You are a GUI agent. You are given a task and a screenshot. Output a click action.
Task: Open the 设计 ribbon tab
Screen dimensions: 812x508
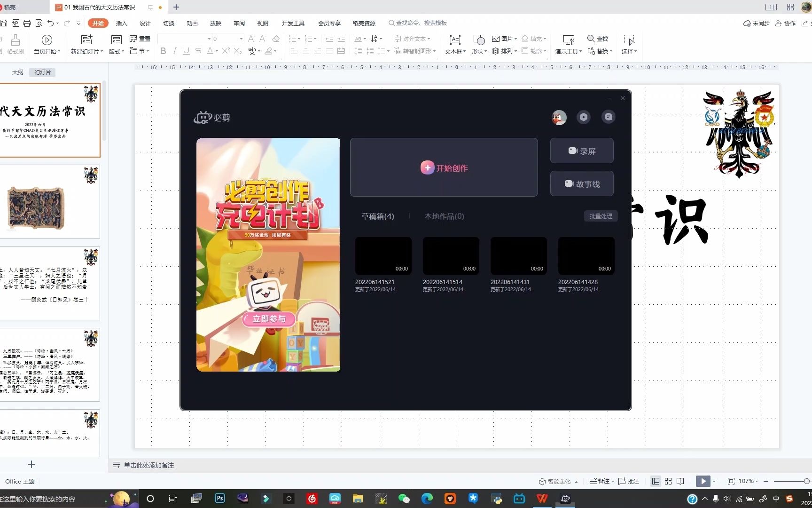[145, 23]
